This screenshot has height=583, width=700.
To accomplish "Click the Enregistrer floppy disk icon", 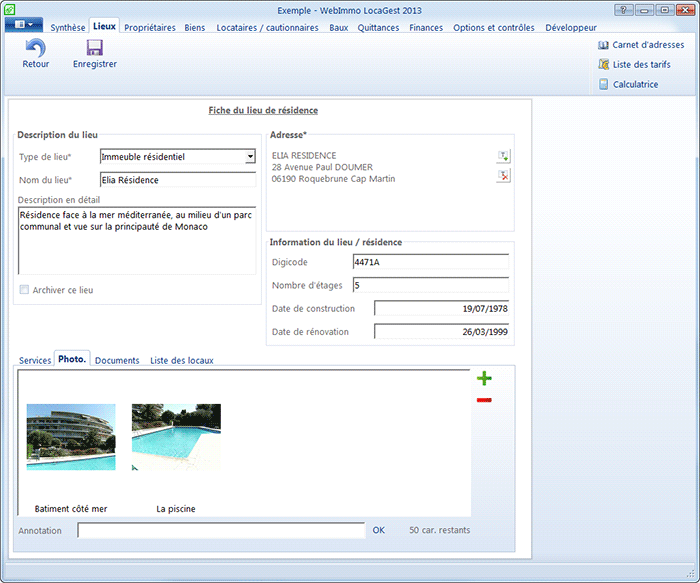I will pos(95,48).
